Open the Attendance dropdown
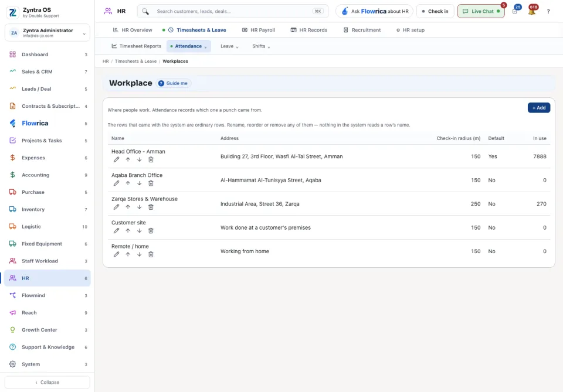 coord(188,46)
